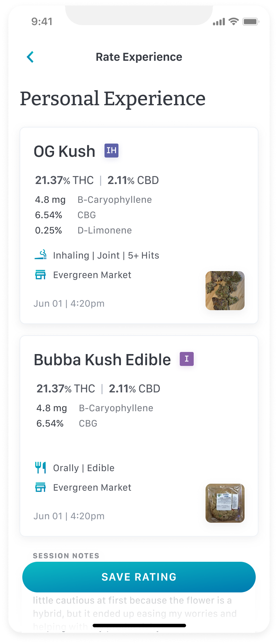Image resolution: width=278 pixels, height=644 pixels.
Task: Tap Inhaling | Joint | 5+ Hits line
Action: coord(106,255)
